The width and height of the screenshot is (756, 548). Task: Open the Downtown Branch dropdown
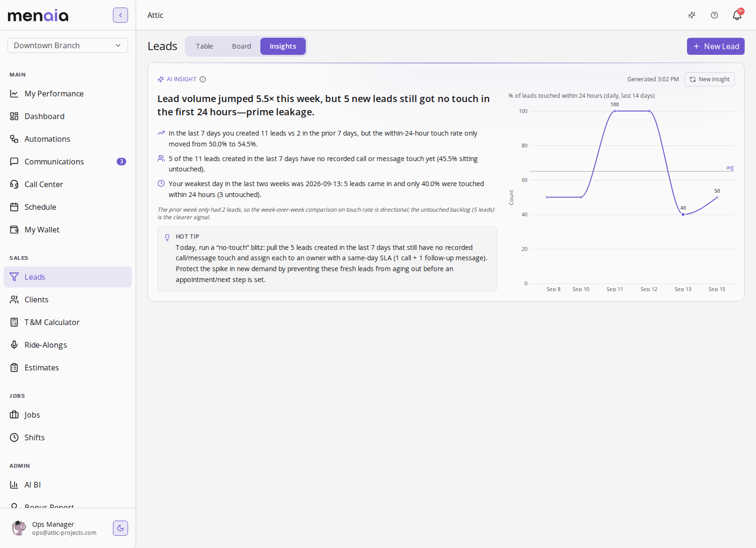pyautogui.click(x=68, y=45)
